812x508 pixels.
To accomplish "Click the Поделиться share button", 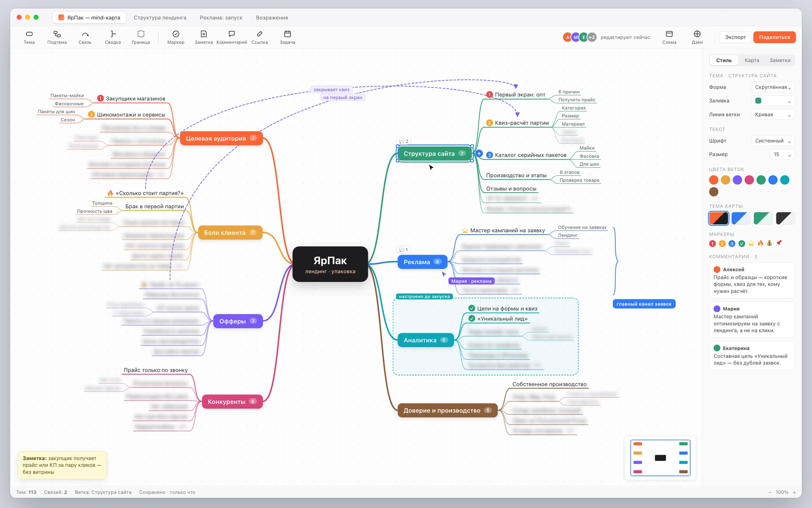I will click(x=774, y=37).
